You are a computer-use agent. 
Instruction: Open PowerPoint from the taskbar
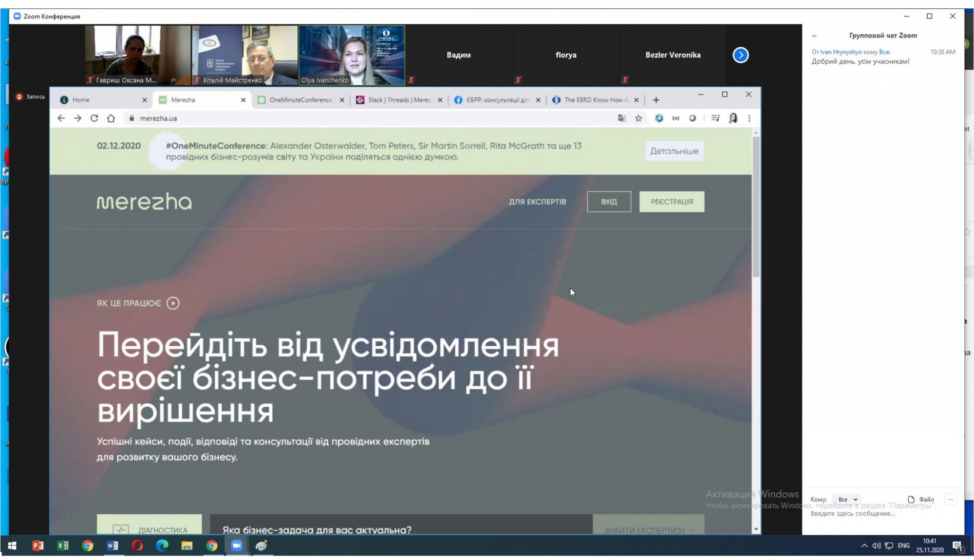tap(37, 546)
